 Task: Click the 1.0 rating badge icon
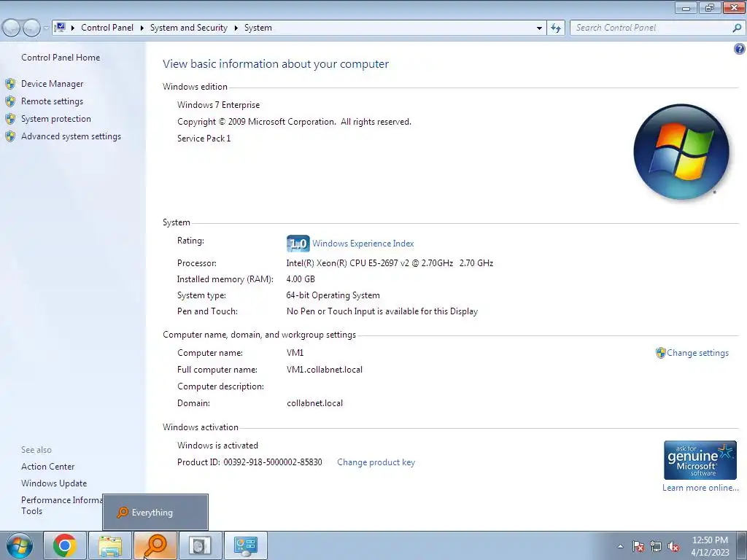click(298, 244)
